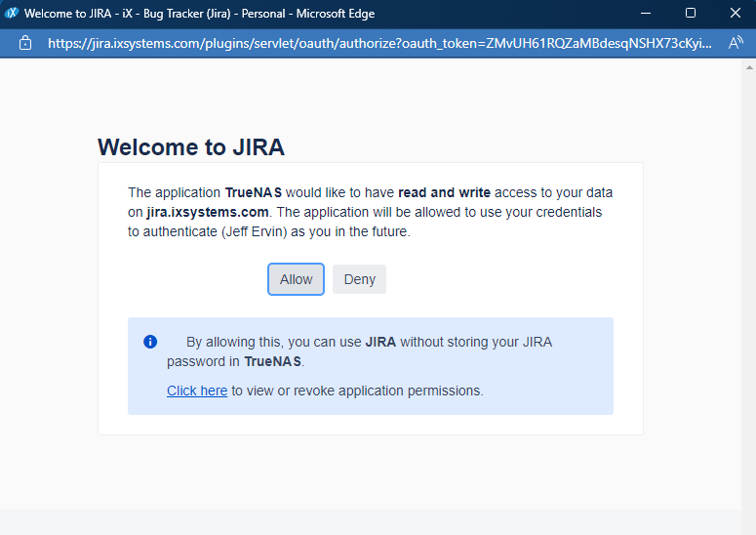Click the Allow button
This screenshot has width=756, height=535.
pyautogui.click(x=296, y=279)
